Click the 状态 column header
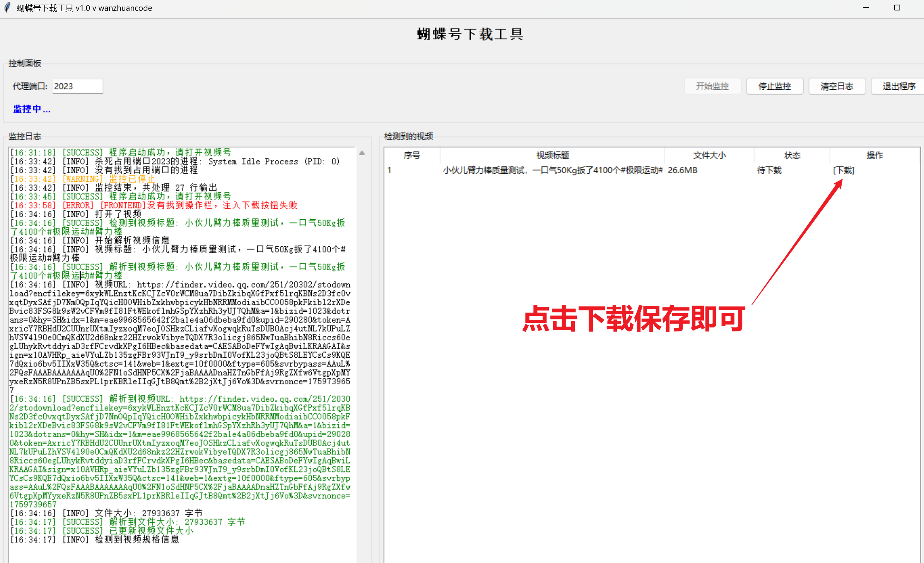Viewport: 924px width, 563px height. click(x=792, y=155)
